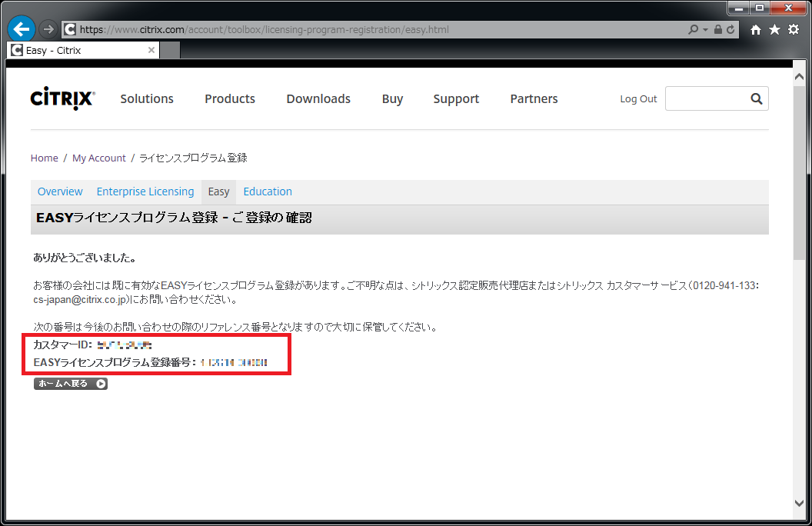
Task: Open a new tab with the blank tab button
Action: (x=170, y=50)
